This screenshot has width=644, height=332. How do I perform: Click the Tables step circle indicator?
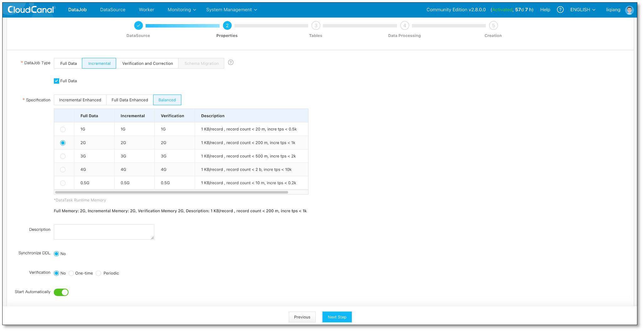point(315,26)
